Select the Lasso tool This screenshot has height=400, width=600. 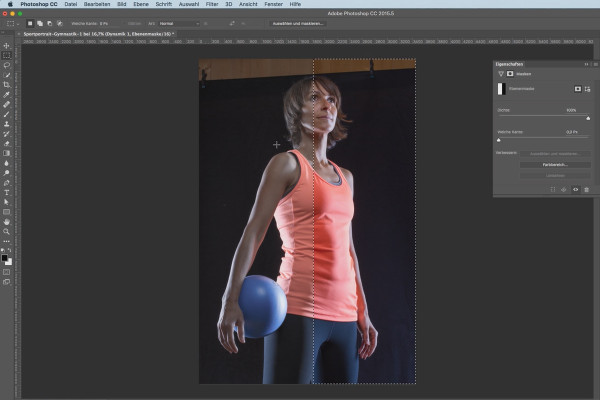pyautogui.click(x=7, y=65)
